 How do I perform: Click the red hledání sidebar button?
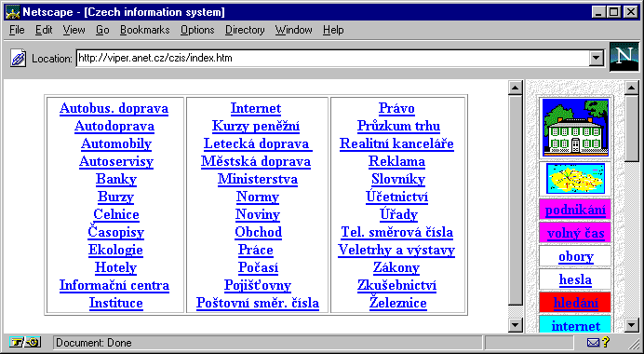click(575, 303)
